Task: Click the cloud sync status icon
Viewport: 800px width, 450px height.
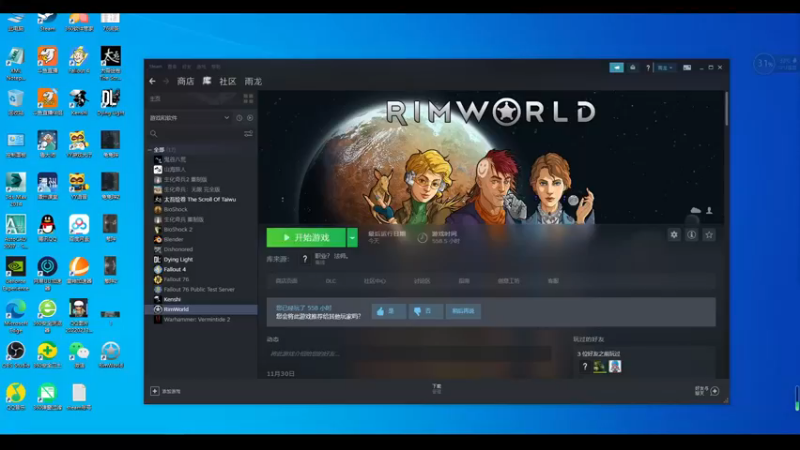Action: (695, 210)
